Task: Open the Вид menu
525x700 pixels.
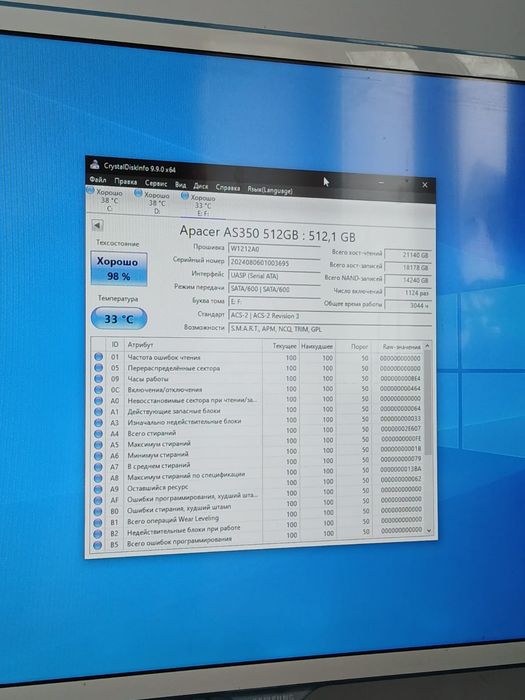Action: [x=180, y=184]
